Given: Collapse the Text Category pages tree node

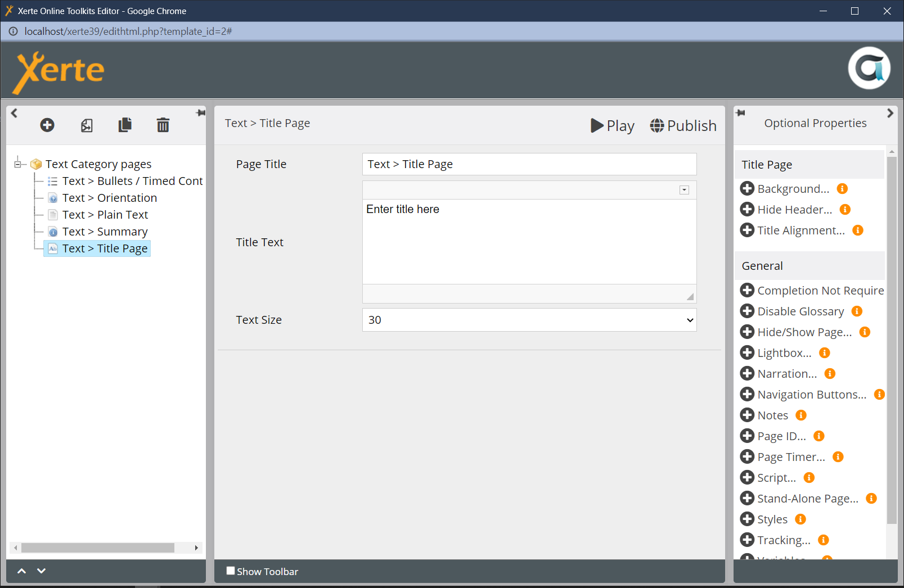Looking at the screenshot, I should pos(17,164).
